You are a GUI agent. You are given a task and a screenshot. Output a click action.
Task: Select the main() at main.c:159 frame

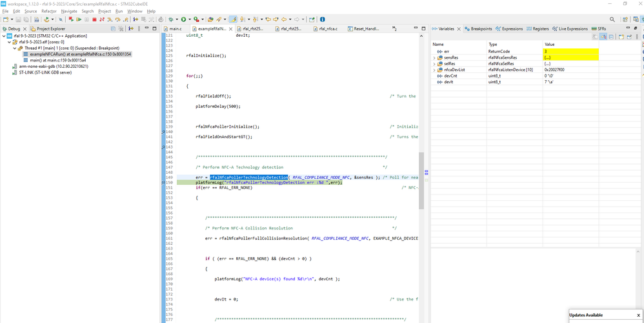[x=55, y=61]
